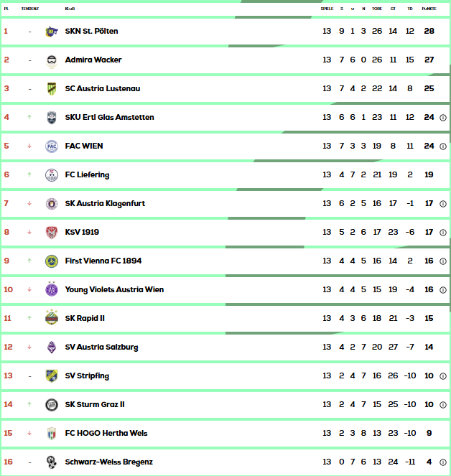Open info icon in SK Austria Klagenfurt row
This screenshot has width=451, height=476.
point(443,203)
